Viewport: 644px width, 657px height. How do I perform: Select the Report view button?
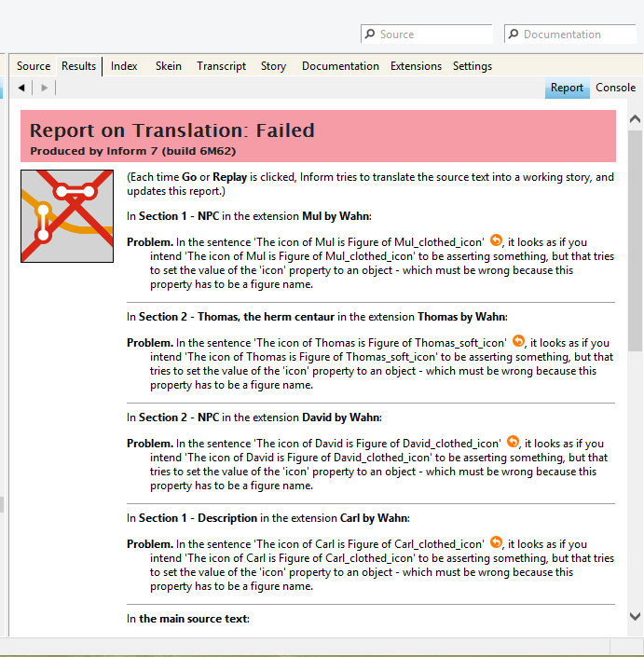(567, 88)
